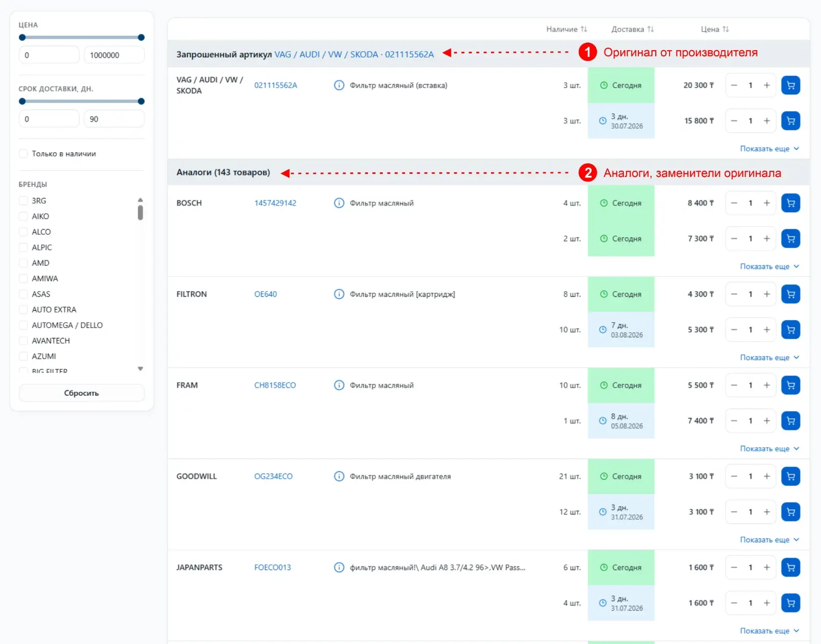Toggle 'Только в наличии' checkbox
The height and width of the screenshot is (644, 821).
(23, 153)
